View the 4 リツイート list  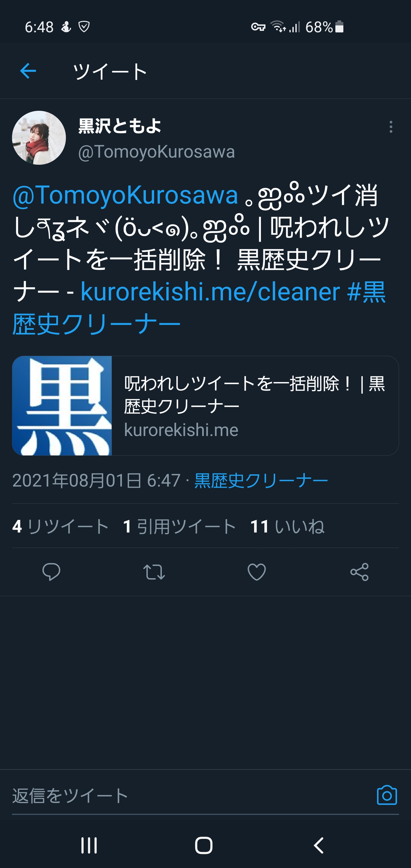(61, 526)
